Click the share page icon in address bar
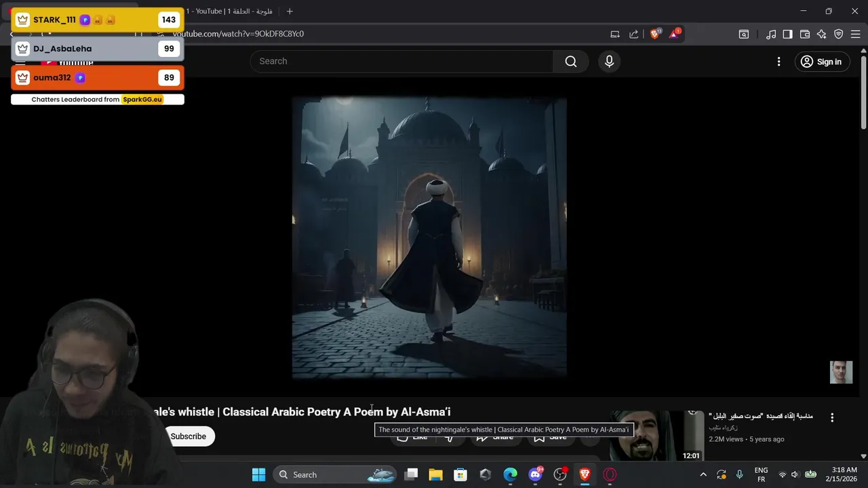The image size is (868, 488). 633,34
